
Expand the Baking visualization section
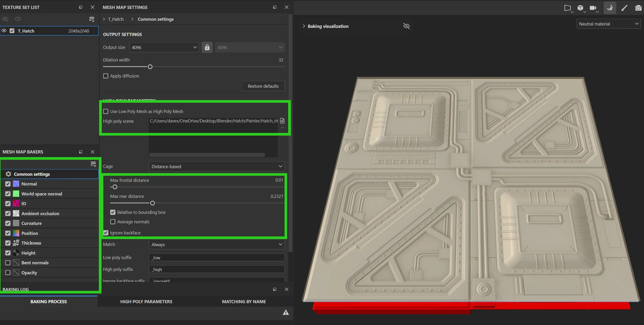pyautogui.click(x=304, y=26)
